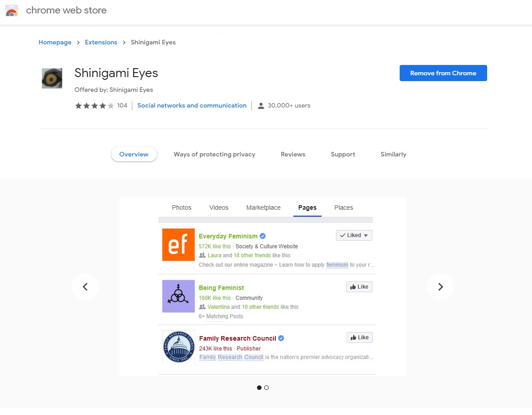
Task: Select the second carousel dot
Action: point(266,388)
